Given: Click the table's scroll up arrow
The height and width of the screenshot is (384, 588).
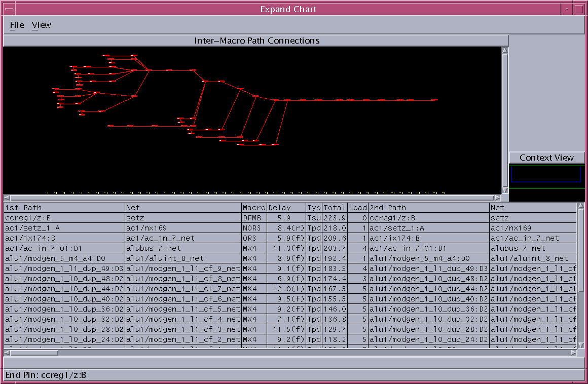Looking at the screenshot, I should pos(581,206).
